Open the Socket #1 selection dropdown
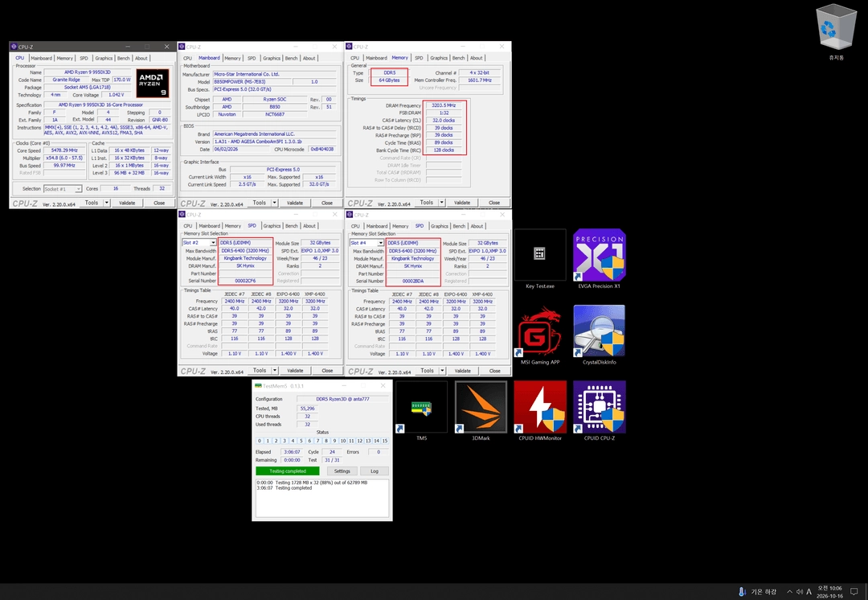Screen dimensions: 868x600 pyautogui.click(x=78, y=189)
